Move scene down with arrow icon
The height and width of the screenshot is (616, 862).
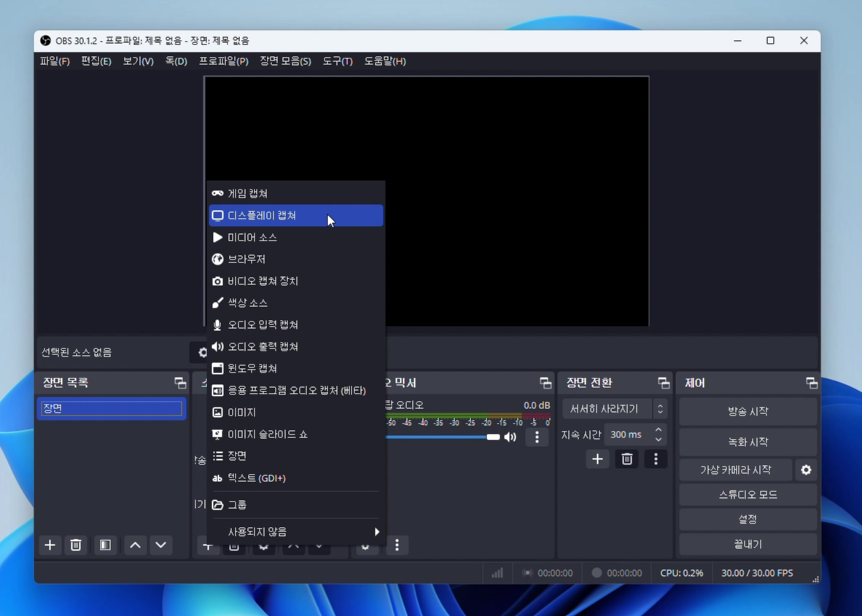click(160, 545)
